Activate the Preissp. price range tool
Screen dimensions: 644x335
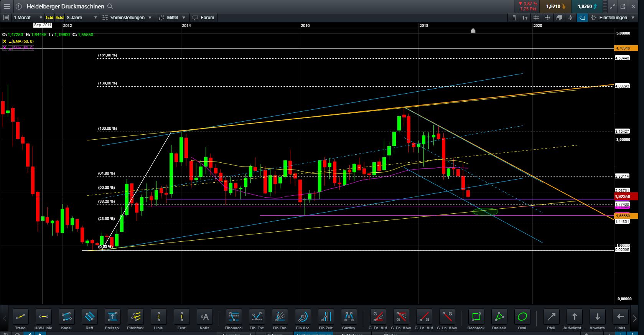(x=112, y=317)
